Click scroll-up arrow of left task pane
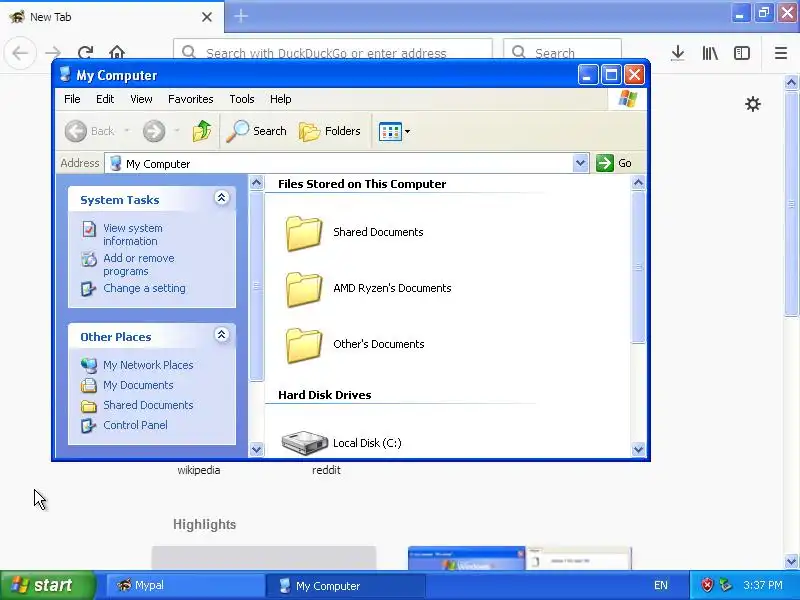The width and height of the screenshot is (800, 600). point(256,182)
